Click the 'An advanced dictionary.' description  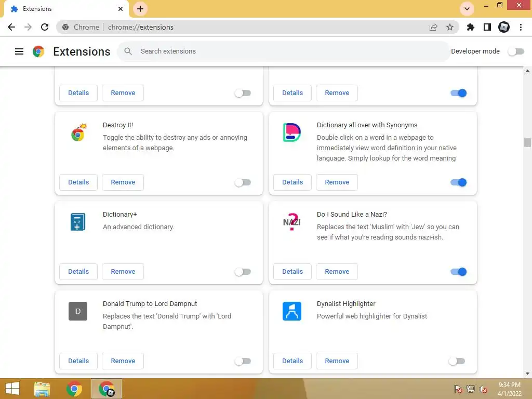coord(138,227)
